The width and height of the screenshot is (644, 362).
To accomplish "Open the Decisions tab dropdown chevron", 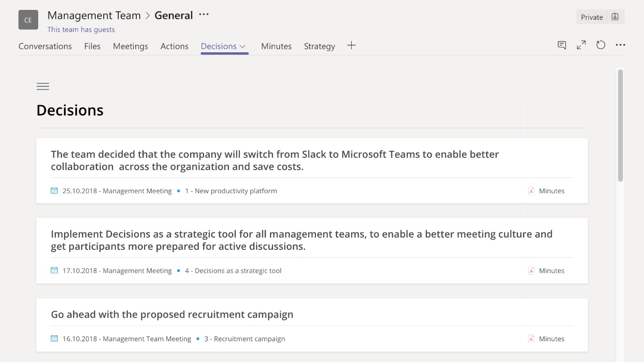I will tap(242, 46).
